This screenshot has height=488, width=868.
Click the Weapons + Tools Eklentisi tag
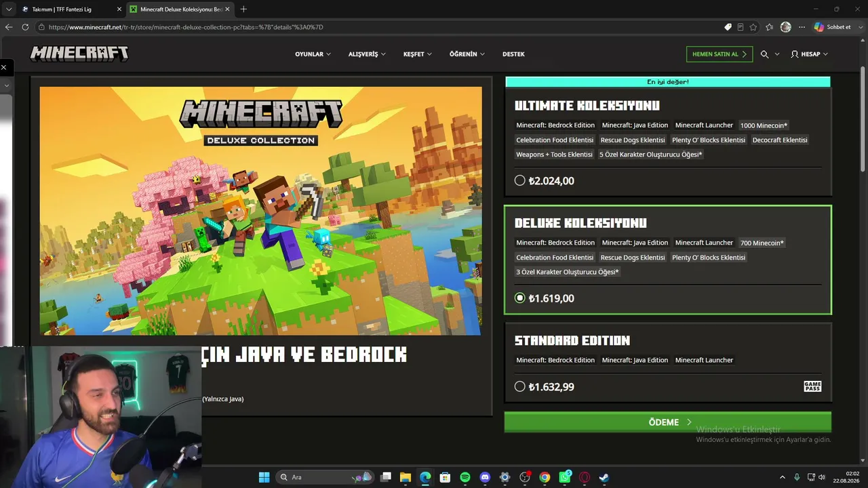(x=554, y=155)
